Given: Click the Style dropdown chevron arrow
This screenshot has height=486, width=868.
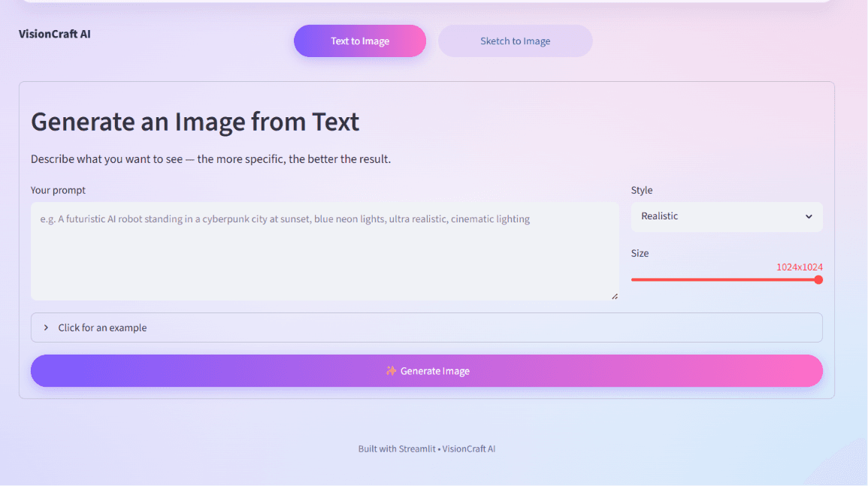Looking at the screenshot, I should (x=809, y=216).
